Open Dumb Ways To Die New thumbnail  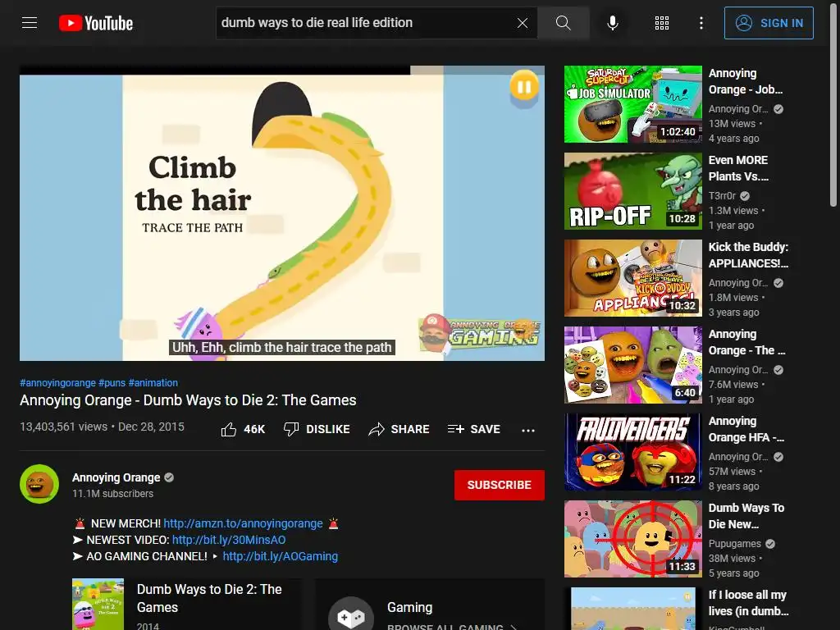click(x=633, y=539)
